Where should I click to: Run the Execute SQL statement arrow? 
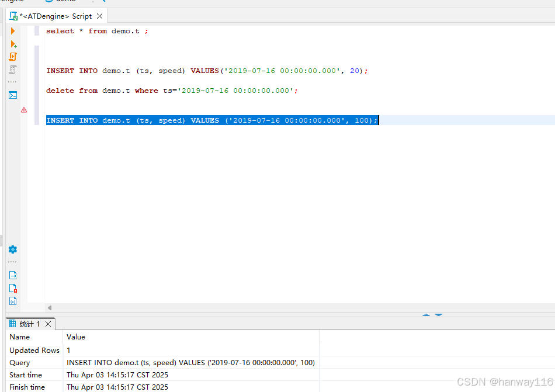click(x=13, y=31)
